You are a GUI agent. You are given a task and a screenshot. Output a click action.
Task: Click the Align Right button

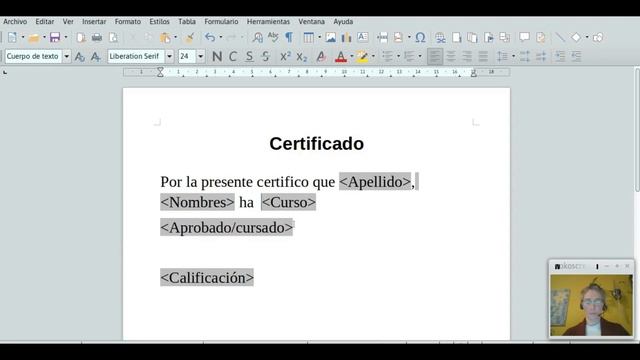(467, 56)
